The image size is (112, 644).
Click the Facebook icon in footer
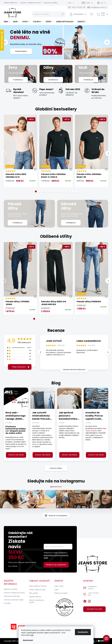(x=85, y=601)
